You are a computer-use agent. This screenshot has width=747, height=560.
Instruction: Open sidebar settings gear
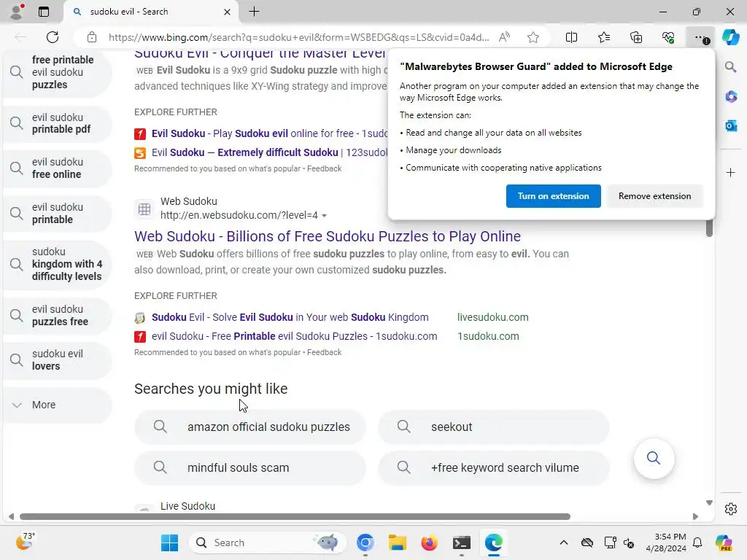pos(731,509)
